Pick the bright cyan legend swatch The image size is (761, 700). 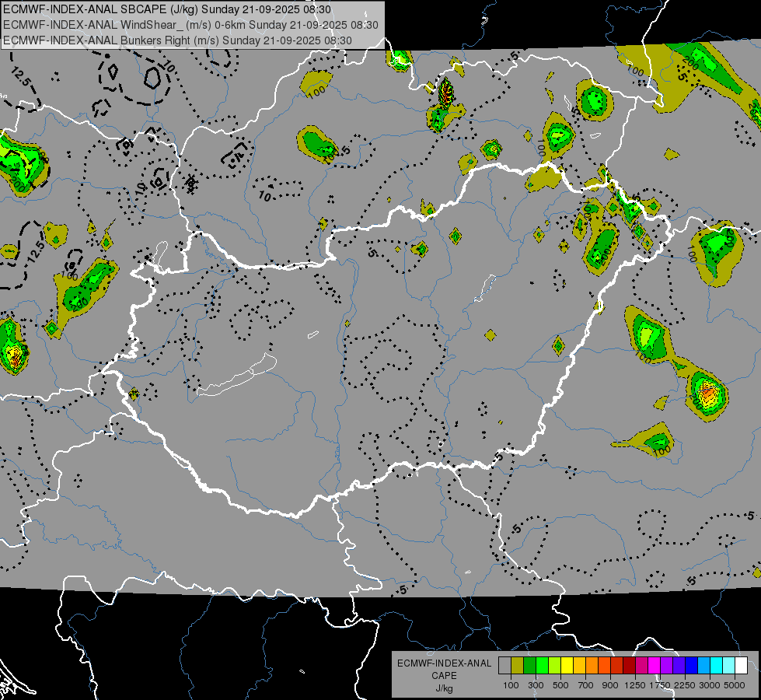click(717, 666)
